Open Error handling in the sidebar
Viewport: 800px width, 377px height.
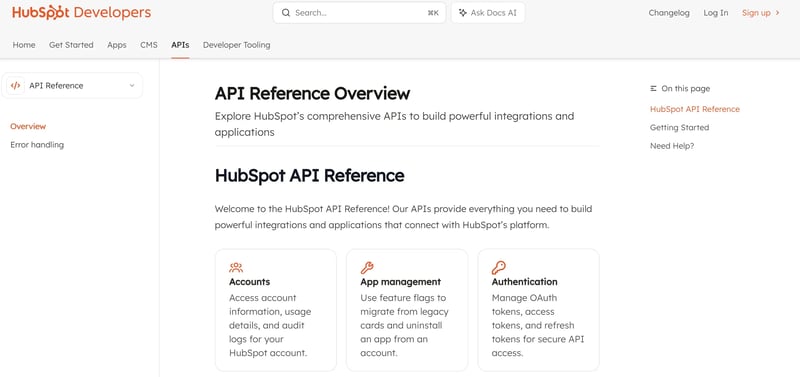pyautogui.click(x=37, y=145)
